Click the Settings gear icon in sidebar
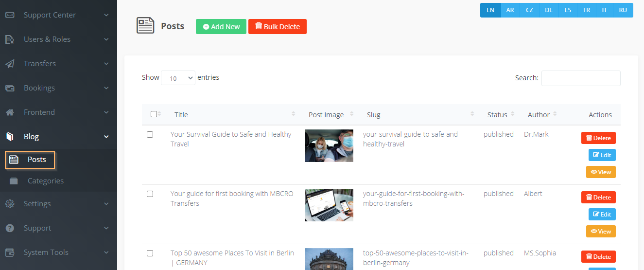Viewport: 644px width, 270px height. pyautogui.click(x=10, y=204)
